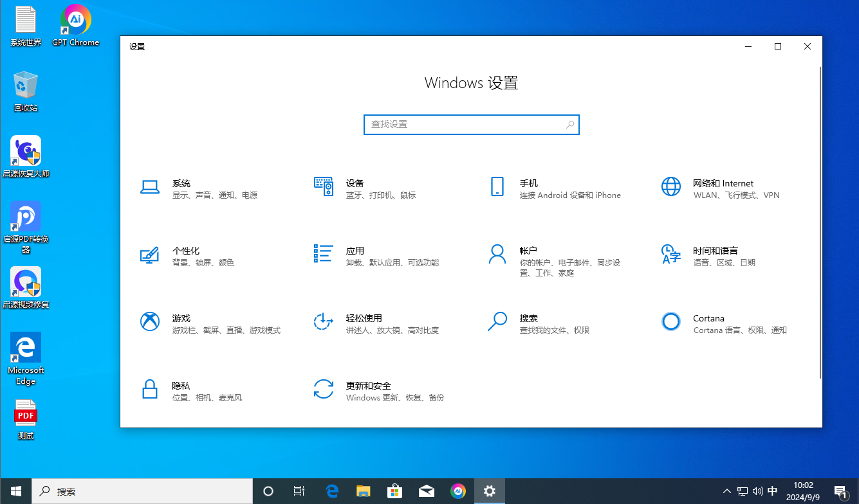Open the Cortana circle icon in settings
The width and height of the screenshot is (859, 504).
pos(671,321)
